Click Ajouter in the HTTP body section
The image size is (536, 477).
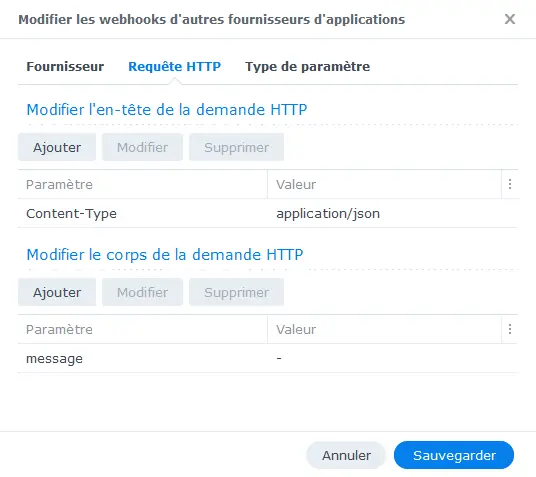(57, 292)
